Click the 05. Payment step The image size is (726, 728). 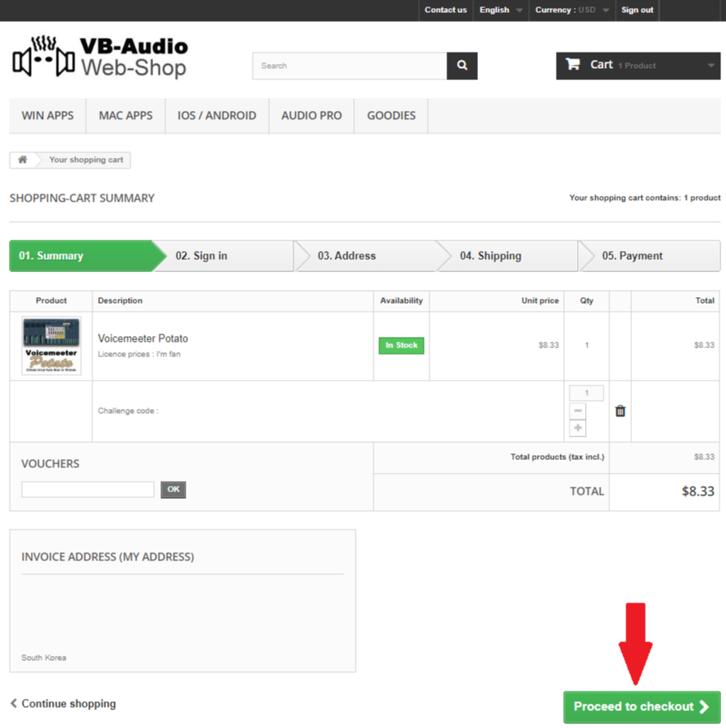click(x=651, y=256)
